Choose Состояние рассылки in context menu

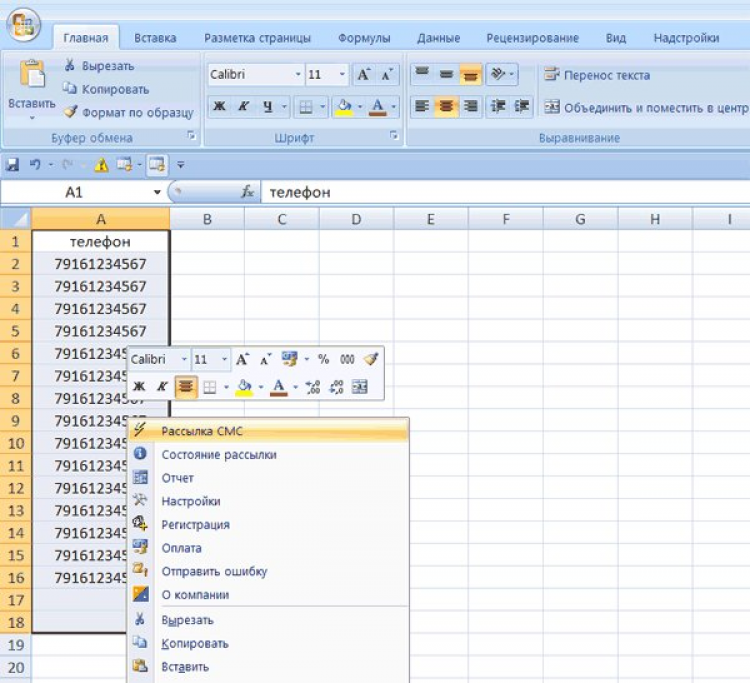coord(269,454)
